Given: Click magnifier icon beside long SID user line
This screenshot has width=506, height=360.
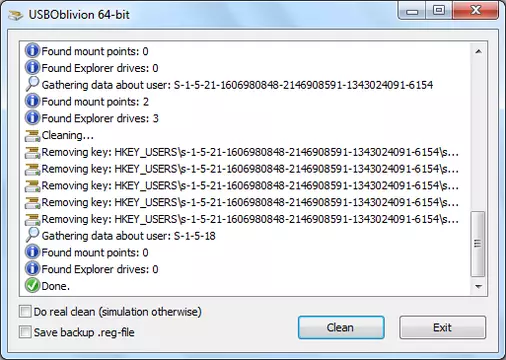Looking at the screenshot, I should point(32,84).
